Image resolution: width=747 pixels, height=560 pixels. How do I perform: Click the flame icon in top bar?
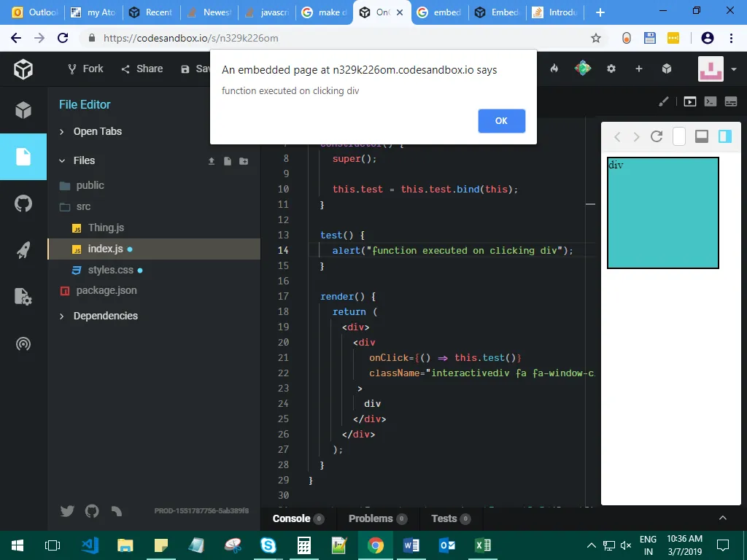[554, 69]
